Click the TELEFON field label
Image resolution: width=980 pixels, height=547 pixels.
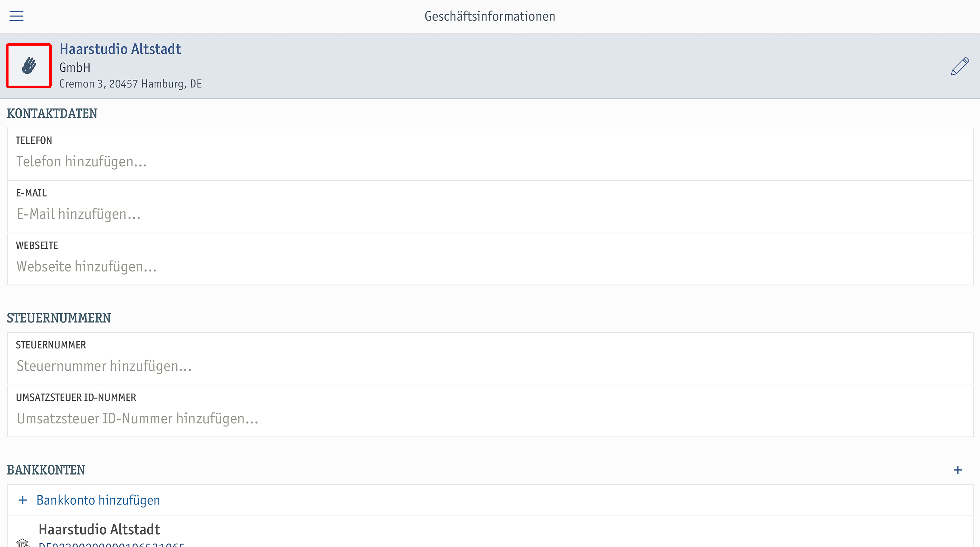point(34,141)
